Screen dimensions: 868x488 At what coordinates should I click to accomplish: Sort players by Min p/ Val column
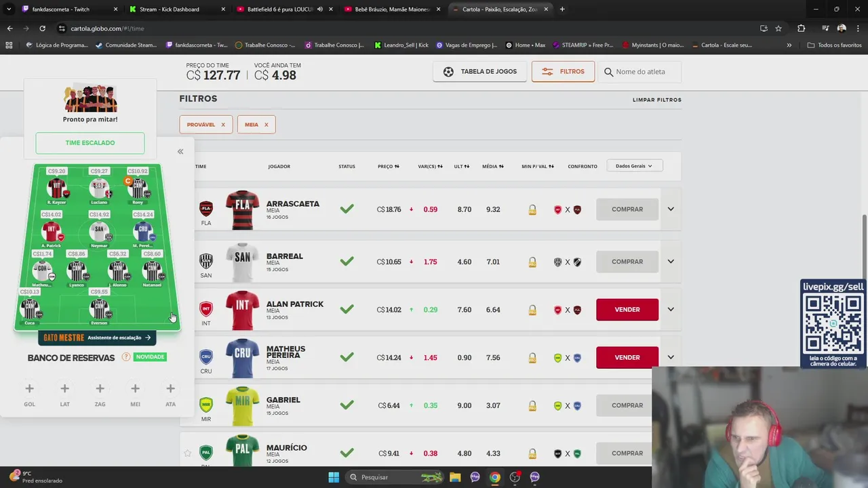(538, 166)
